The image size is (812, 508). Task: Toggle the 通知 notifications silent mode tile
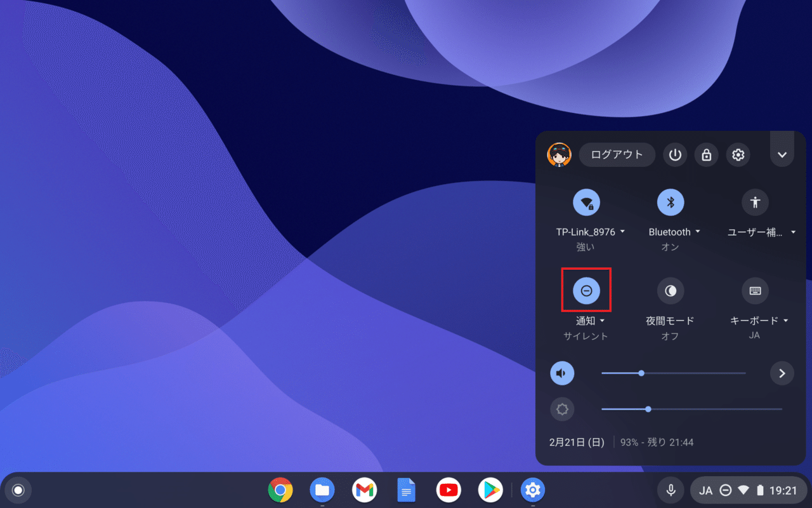coord(586,290)
